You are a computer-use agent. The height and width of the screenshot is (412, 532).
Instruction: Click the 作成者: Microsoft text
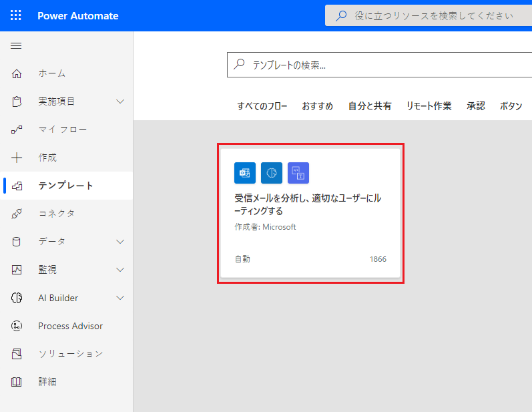coord(265,227)
